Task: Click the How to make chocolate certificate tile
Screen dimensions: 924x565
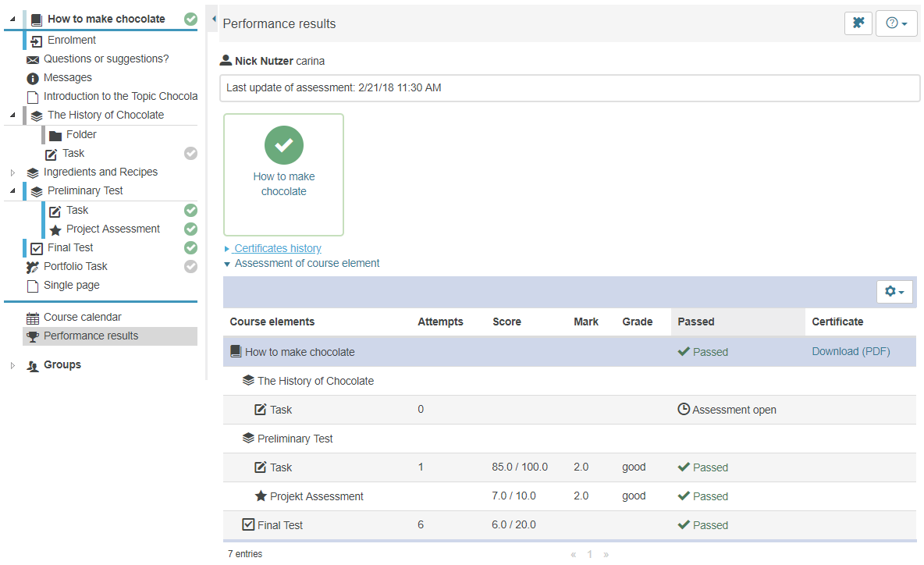Action: pos(283,175)
